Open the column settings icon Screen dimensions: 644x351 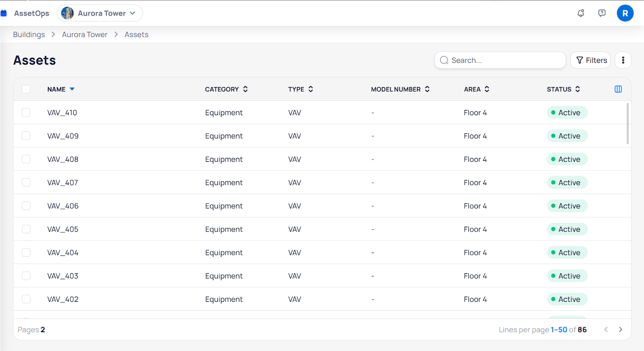(618, 89)
